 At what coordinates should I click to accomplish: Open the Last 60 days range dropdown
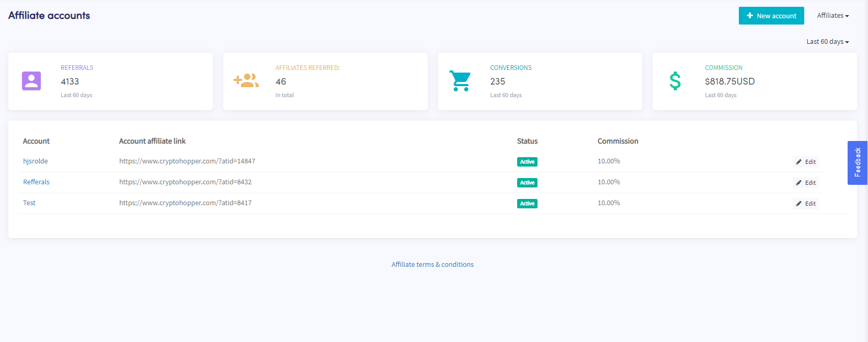(828, 42)
